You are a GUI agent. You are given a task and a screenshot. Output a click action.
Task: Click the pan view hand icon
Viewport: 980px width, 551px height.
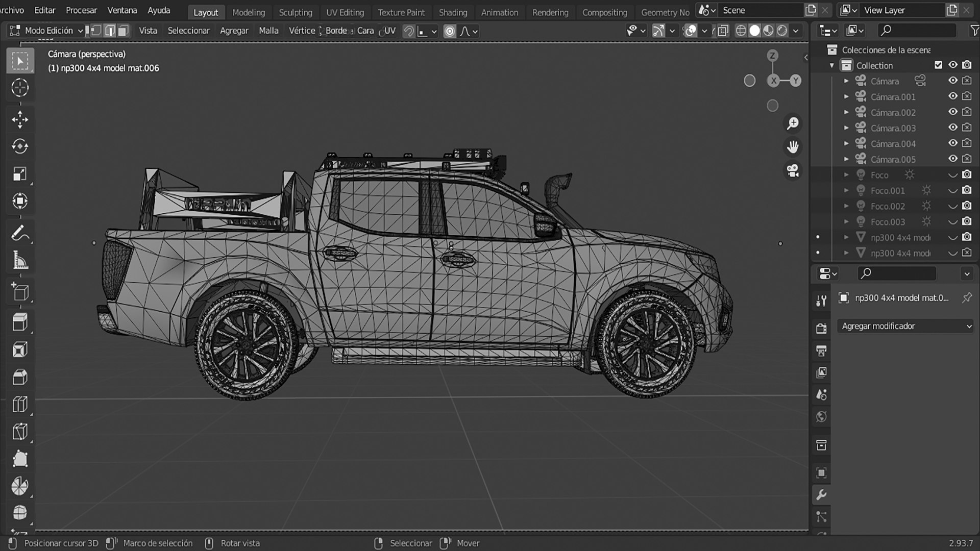(793, 147)
